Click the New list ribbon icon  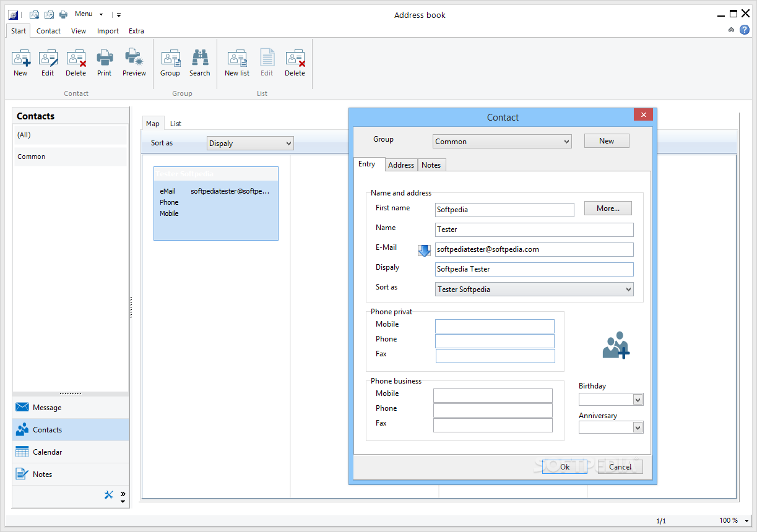point(237,59)
